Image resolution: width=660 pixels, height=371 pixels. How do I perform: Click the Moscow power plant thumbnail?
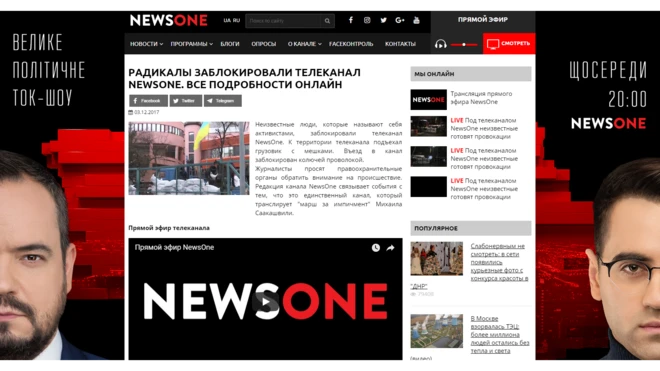[x=436, y=331]
